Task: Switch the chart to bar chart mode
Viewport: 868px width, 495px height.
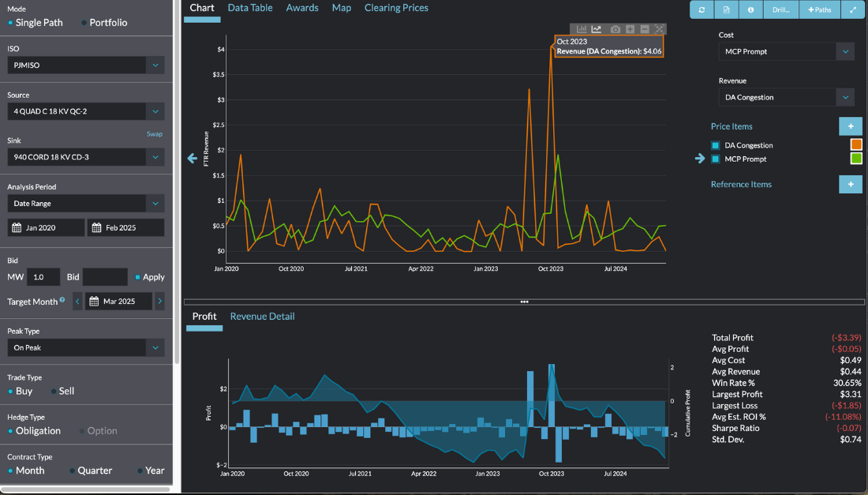Action: [x=582, y=29]
